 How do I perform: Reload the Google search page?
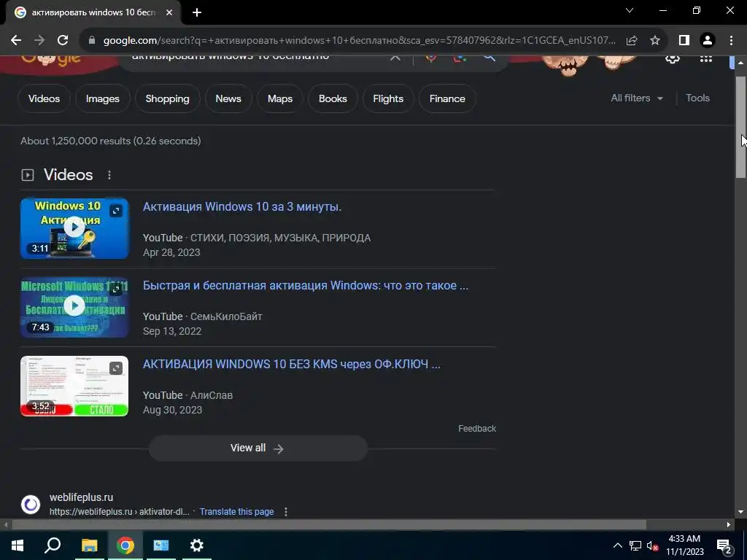tap(63, 41)
